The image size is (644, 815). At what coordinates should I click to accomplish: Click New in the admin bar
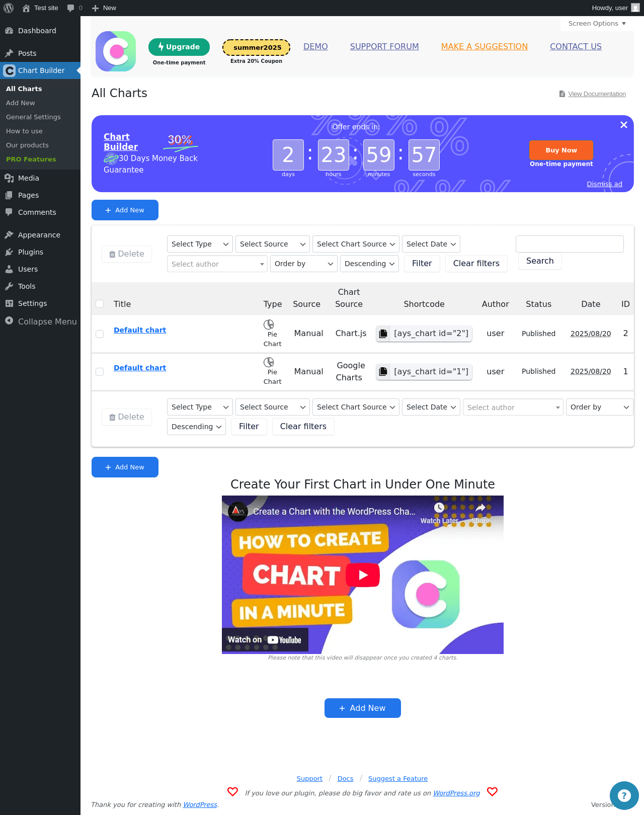104,8
